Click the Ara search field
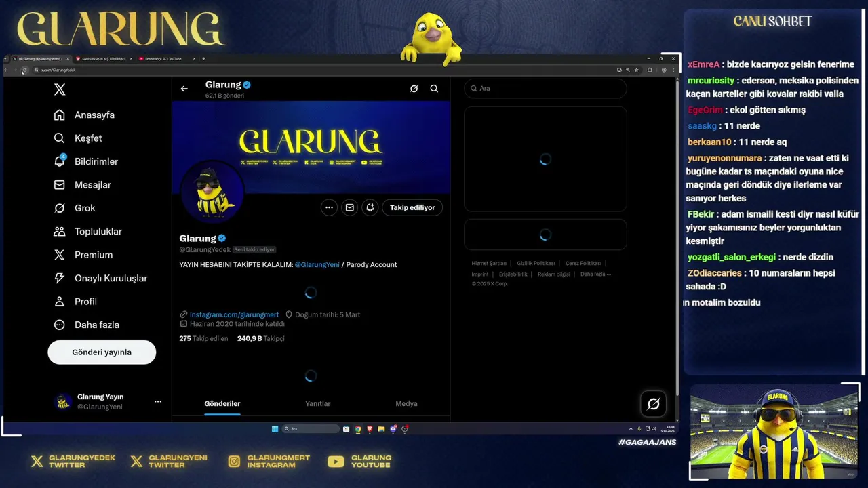The image size is (868, 488). 545,89
